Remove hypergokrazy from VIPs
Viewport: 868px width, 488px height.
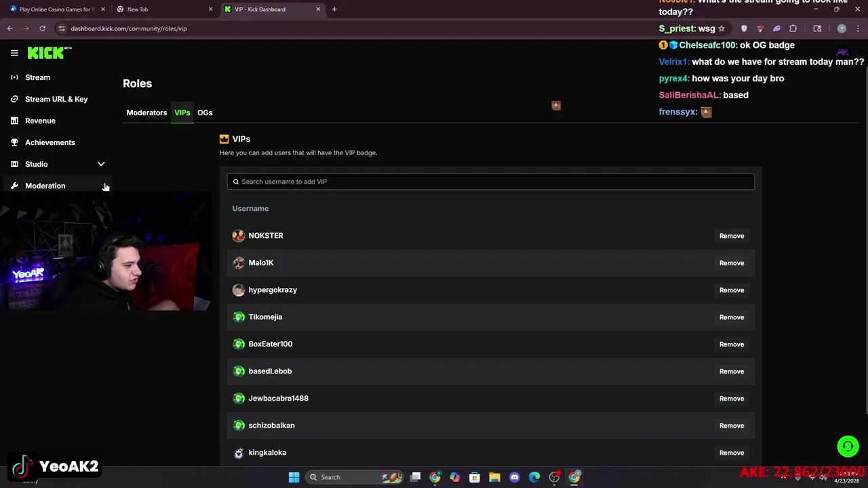(732, 290)
